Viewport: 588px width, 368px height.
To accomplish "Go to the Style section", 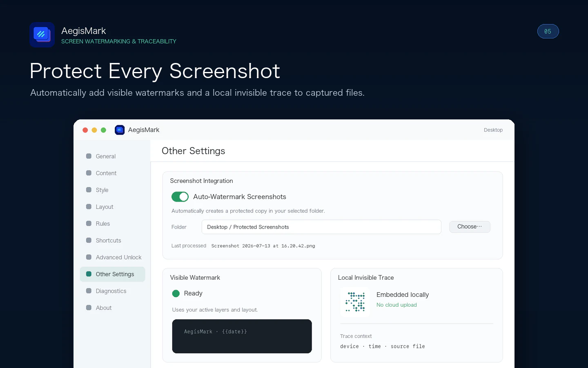I will pos(113,190).
